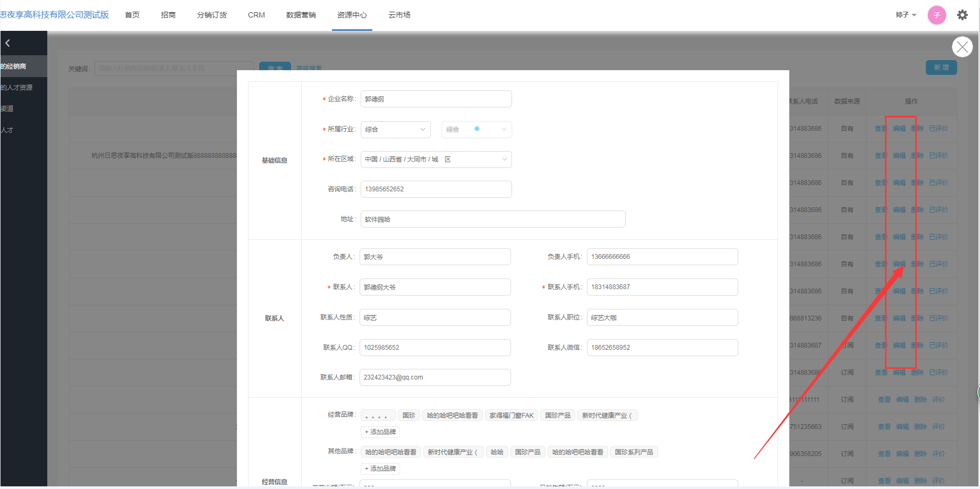Expand the 所属行业 dropdown showing 综合
Screen dimensions: 980x489
click(x=395, y=130)
